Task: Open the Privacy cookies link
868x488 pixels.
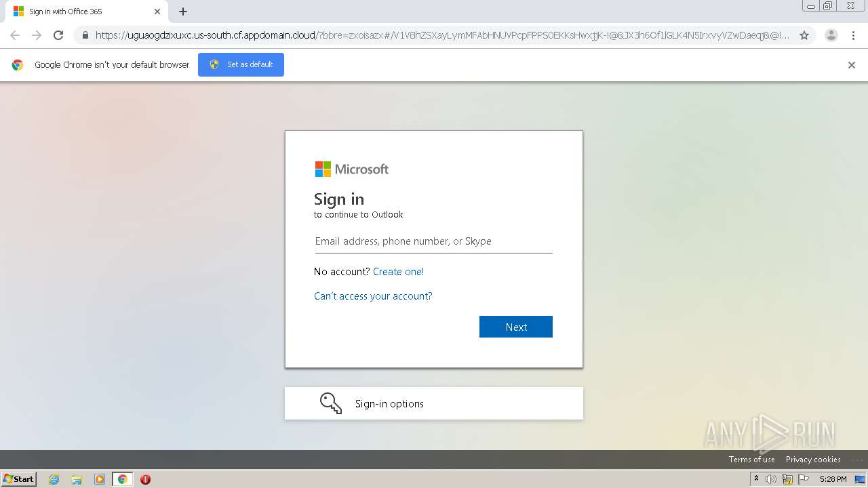Action: click(x=813, y=460)
